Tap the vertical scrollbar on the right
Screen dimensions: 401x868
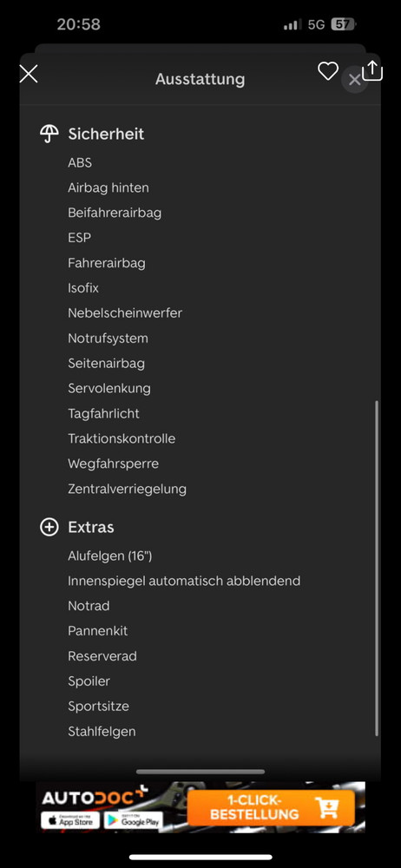tap(377, 568)
